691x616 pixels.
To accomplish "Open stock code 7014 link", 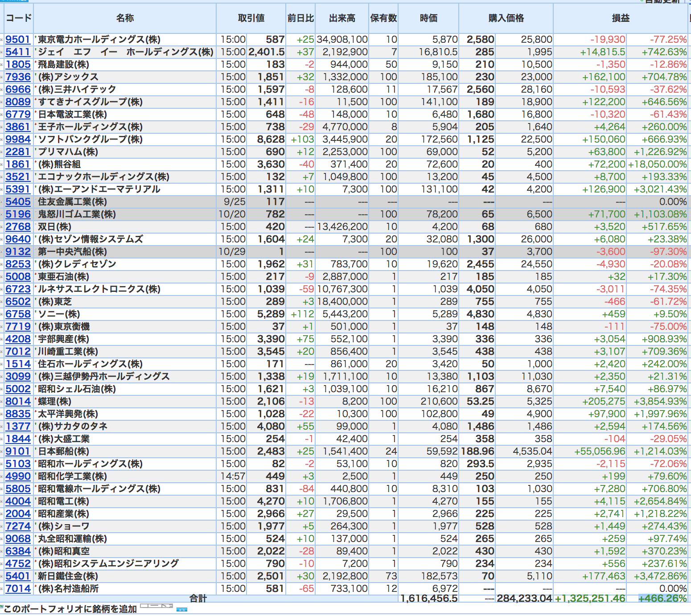I will tap(18, 589).
